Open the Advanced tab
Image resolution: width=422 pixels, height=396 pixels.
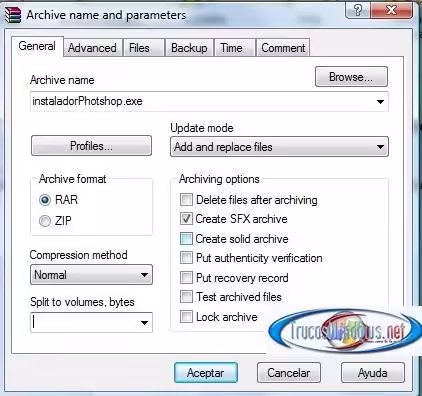point(92,48)
